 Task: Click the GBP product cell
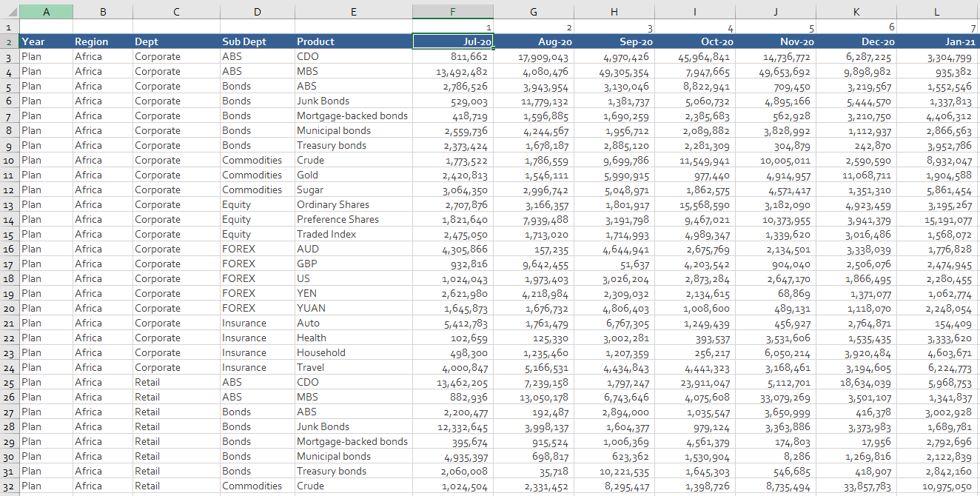point(354,264)
